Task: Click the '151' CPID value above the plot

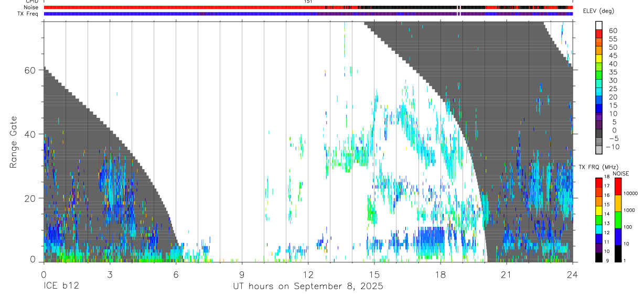Action: (x=308, y=2)
